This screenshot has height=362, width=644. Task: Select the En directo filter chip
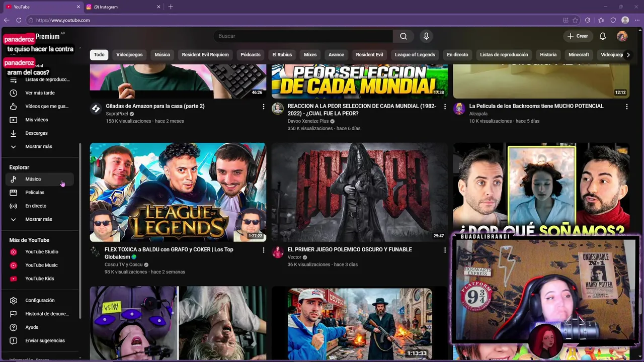coord(457,55)
